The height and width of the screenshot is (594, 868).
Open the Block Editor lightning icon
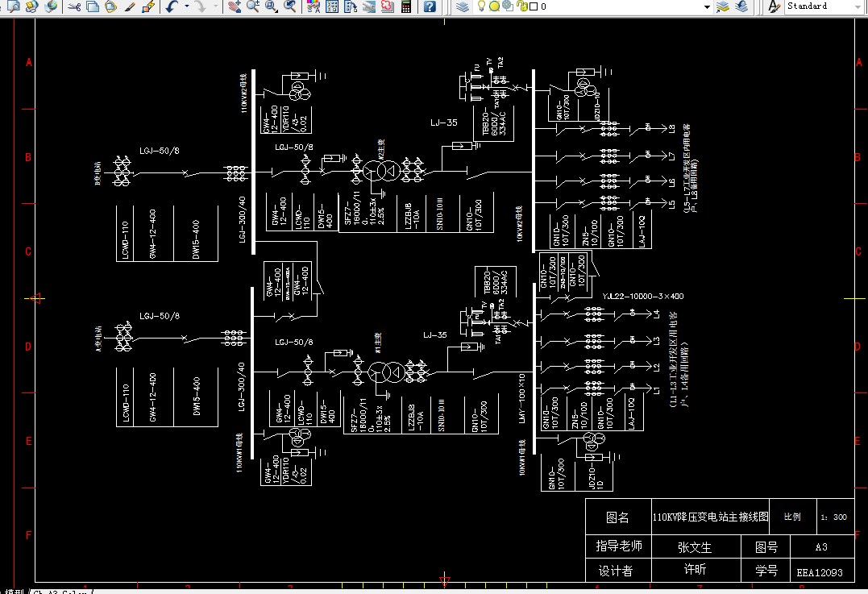tap(147, 6)
